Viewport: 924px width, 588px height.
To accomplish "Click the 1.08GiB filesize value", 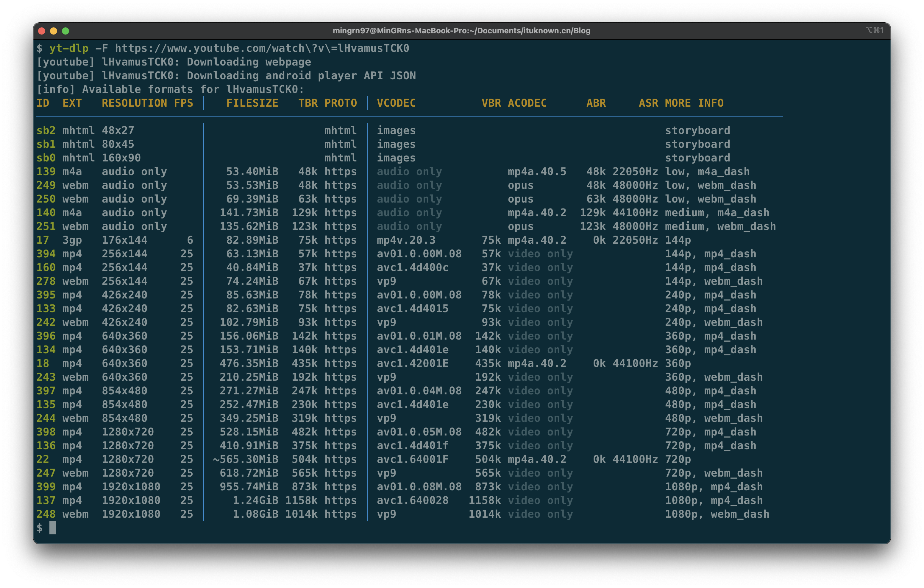I will [x=255, y=514].
